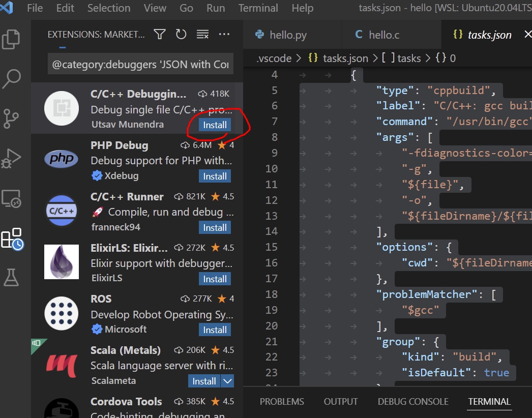This screenshot has height=418, width=532.
Task: Click the Utsav Munendra publisher name
Action: [x=128, y=125]
